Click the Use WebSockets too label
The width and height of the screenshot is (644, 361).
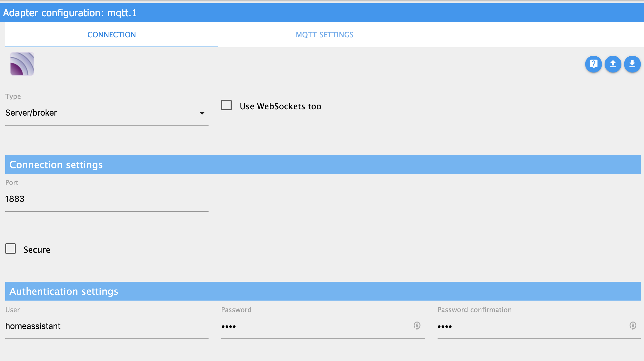pyautogui.click(x=280, y=106)
